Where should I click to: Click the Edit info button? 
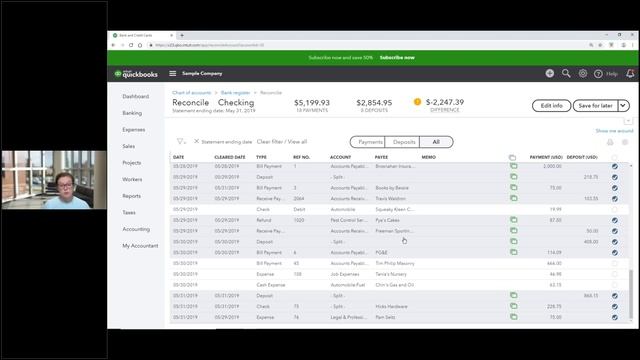[551, 106]
